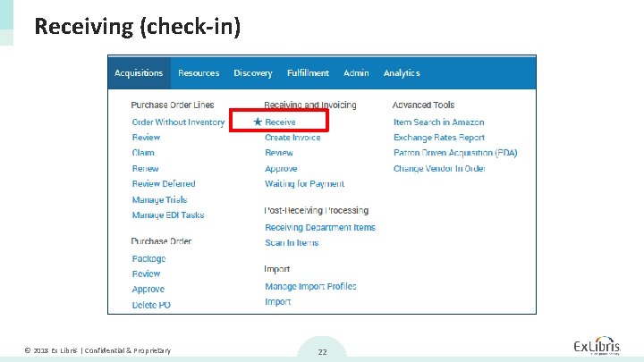The image size is (644, 362).
Task: Click the Receiving and Invoicing heading
Action: coord(310,105)
